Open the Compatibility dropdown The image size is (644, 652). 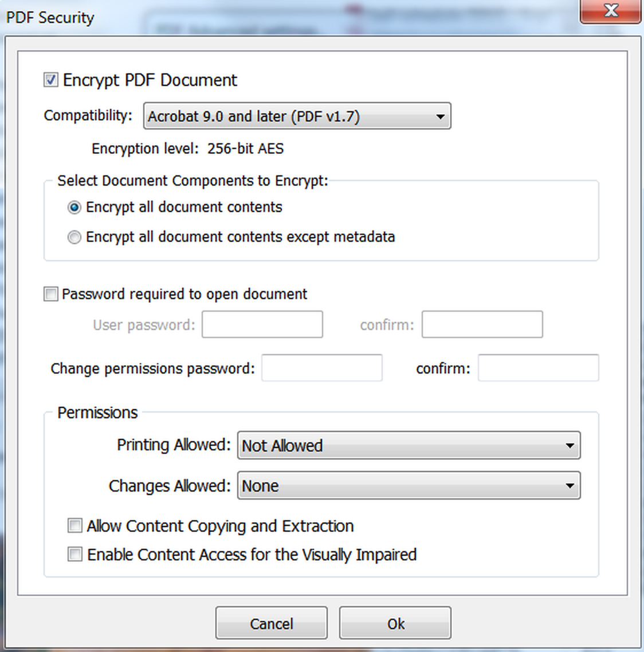pyautogui.click(x=297, y=116)
